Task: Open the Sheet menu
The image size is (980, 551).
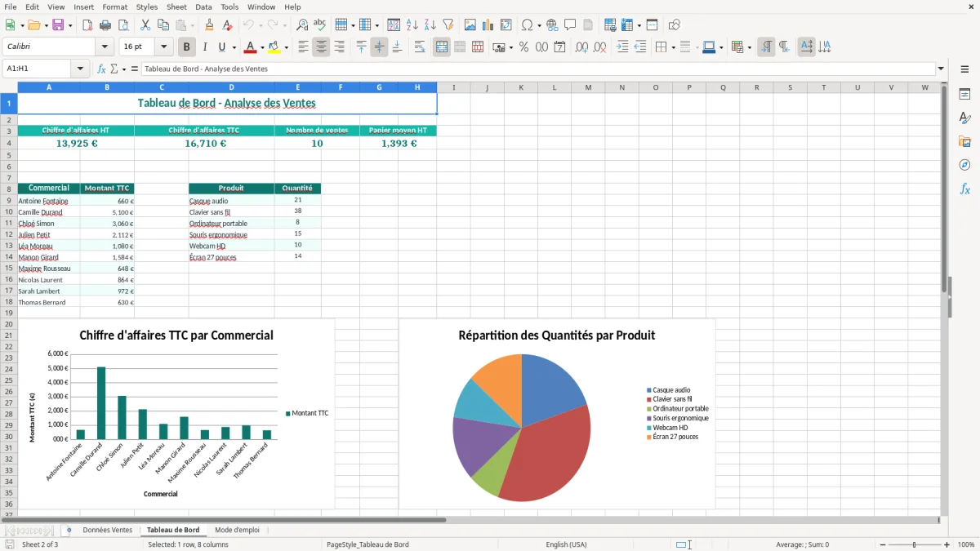Action: pyautogui.click(x=177, y=7)
